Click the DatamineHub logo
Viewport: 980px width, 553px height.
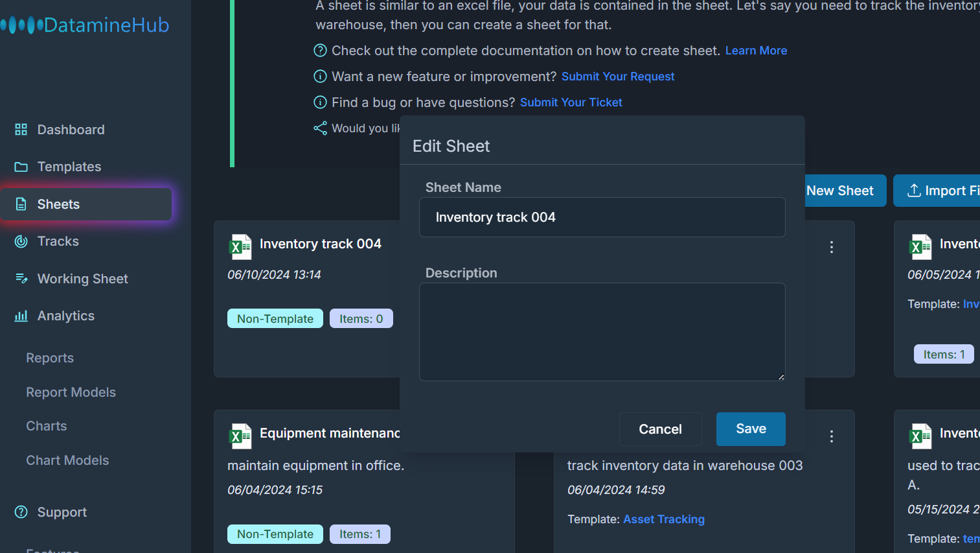click(85, 25)
